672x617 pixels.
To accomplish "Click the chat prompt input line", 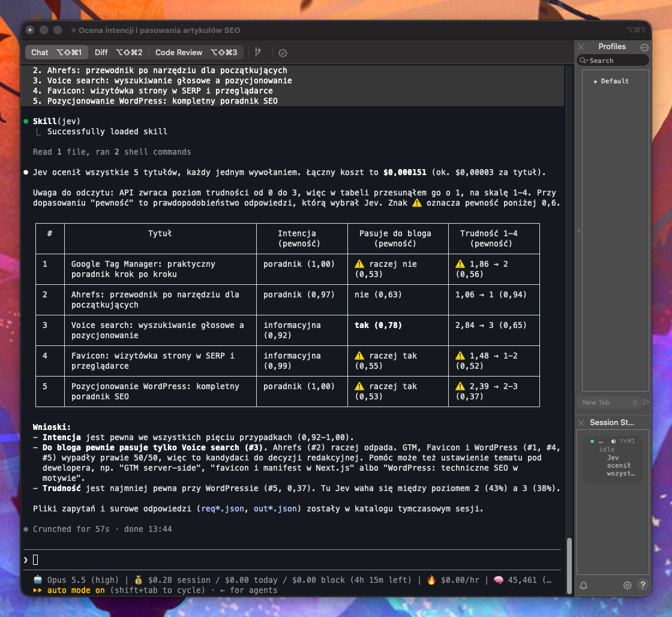I will pos(292,559).
